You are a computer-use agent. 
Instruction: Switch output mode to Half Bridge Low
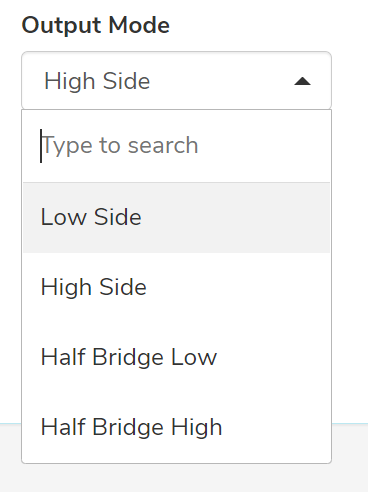176,357
